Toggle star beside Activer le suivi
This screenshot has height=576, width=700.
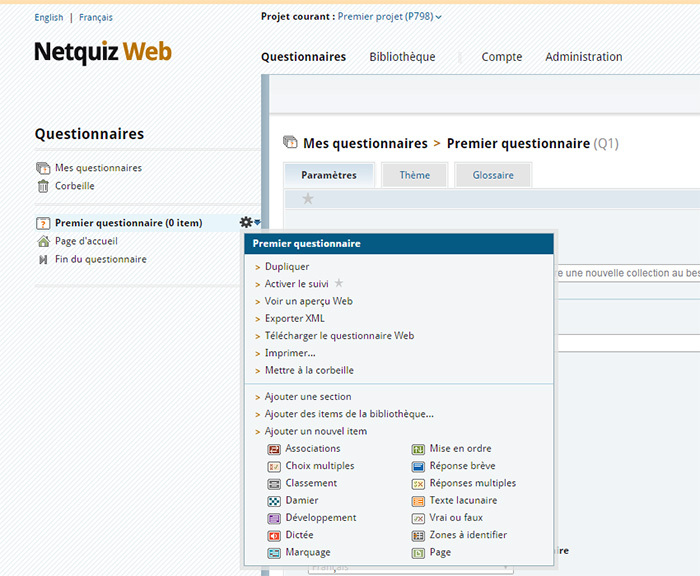click(x=339, y=283)
